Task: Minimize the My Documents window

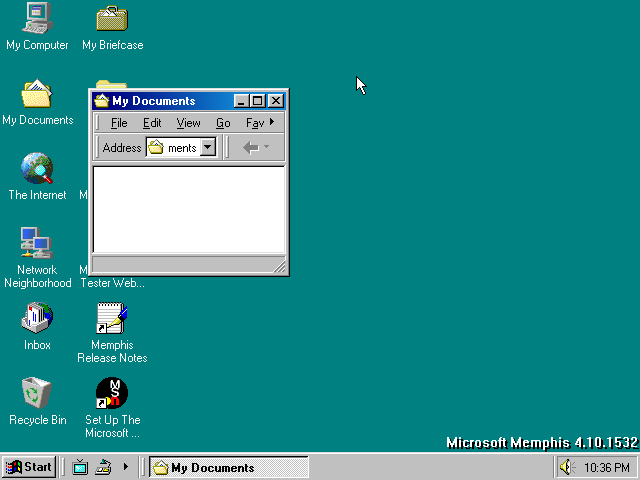Action: 241,101
